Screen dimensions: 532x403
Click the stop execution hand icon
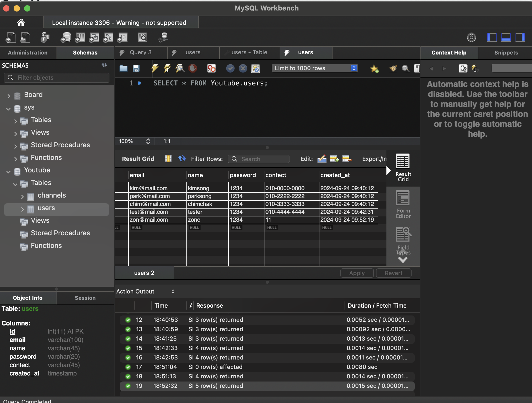click(193, 68)
